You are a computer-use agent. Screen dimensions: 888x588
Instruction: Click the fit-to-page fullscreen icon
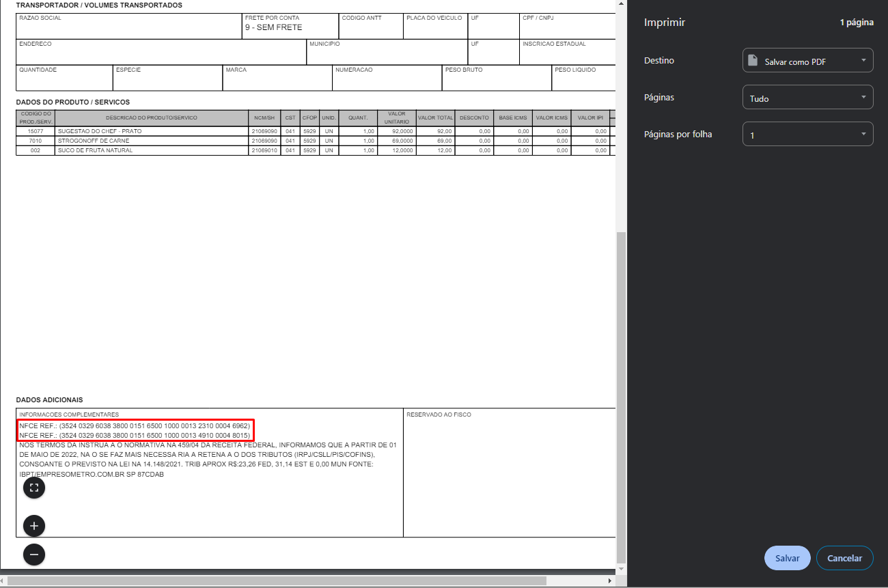[x=34, y=488]
